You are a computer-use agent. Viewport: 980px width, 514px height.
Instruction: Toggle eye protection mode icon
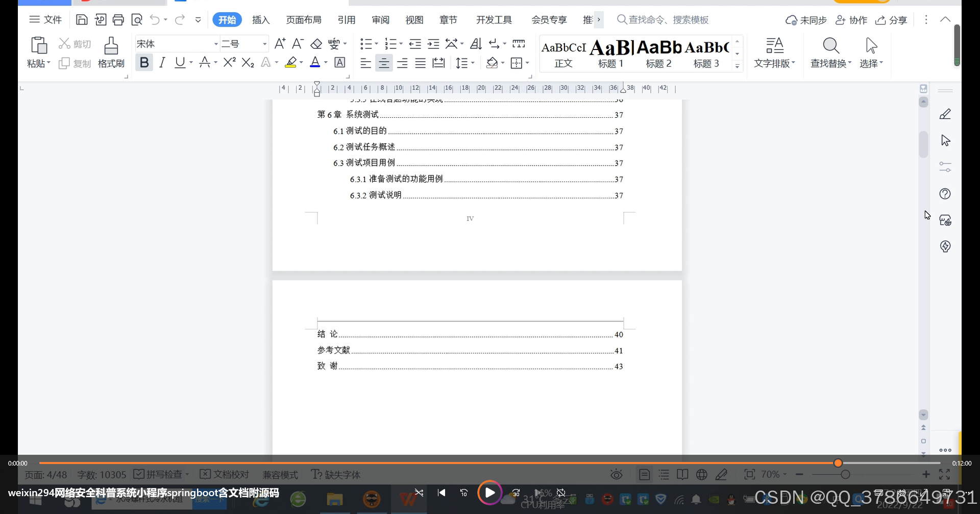pos(617,475)
